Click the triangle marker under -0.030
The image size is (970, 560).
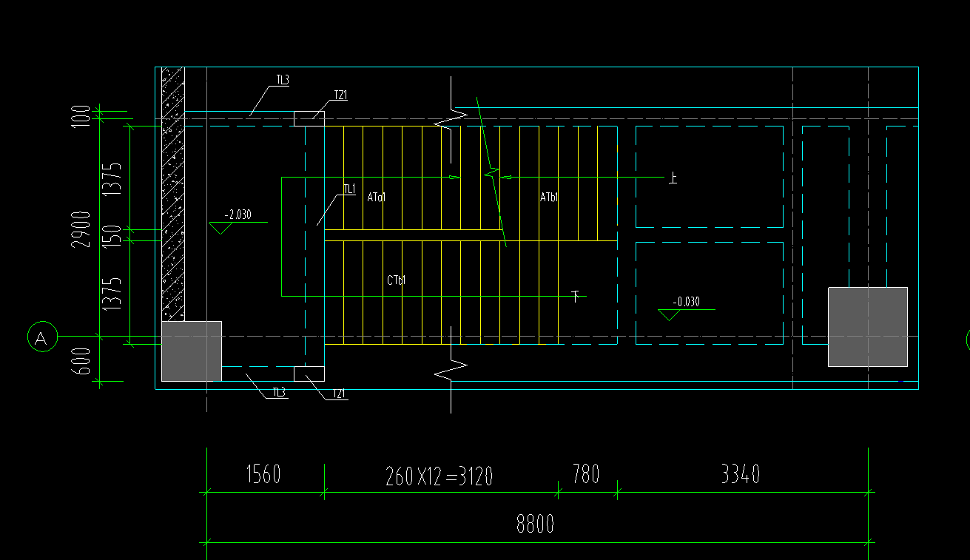(x=669, y=314)
